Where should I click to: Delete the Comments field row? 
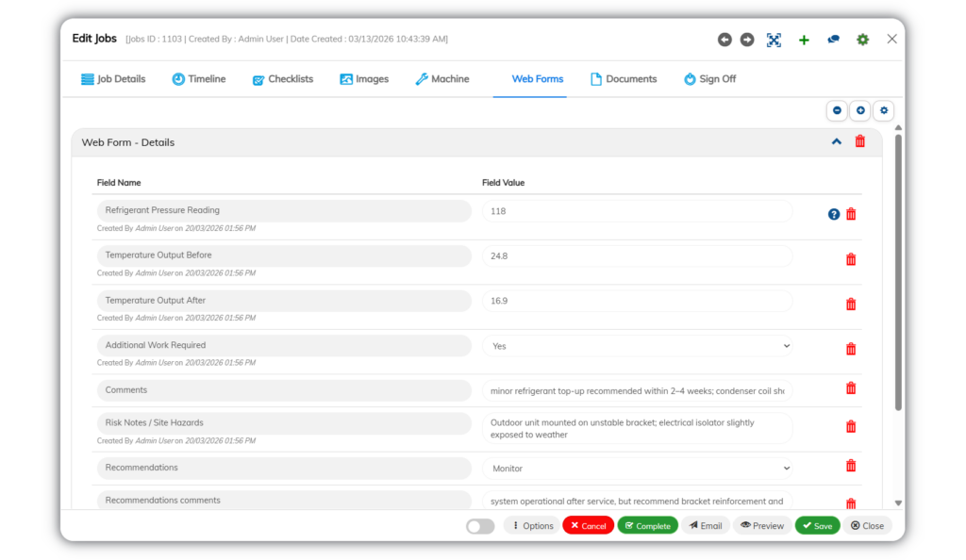(851, 388)
